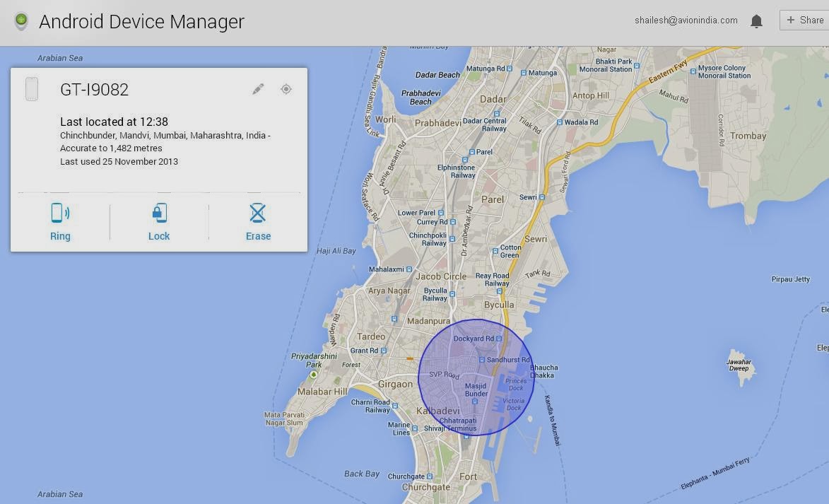
Task: Click Marine Lines station icon
Action: [x=415, y=428]
